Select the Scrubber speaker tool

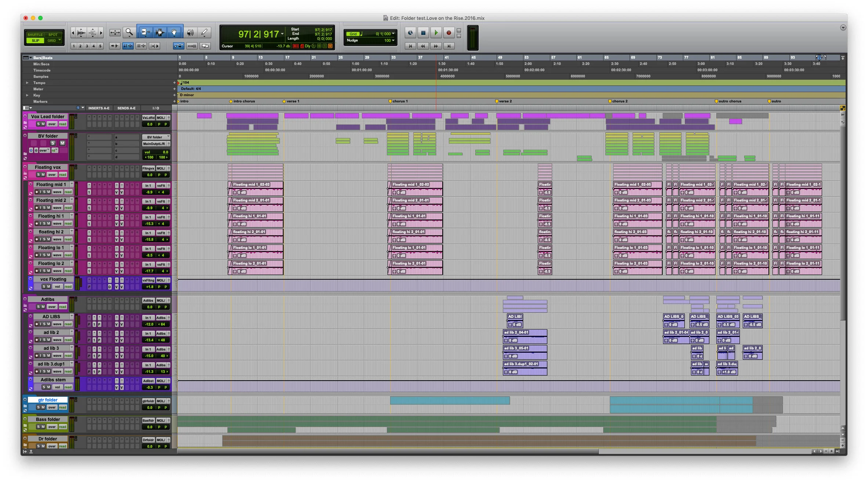(190, 32)
